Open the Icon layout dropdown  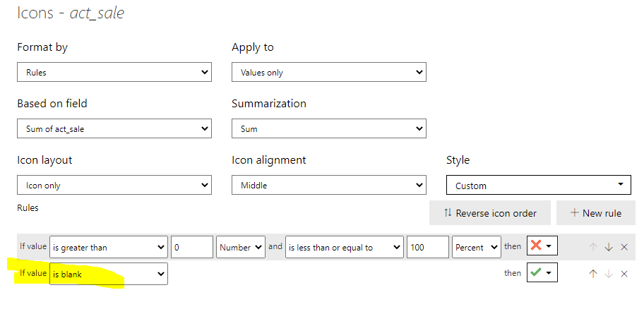click(114, 185)
